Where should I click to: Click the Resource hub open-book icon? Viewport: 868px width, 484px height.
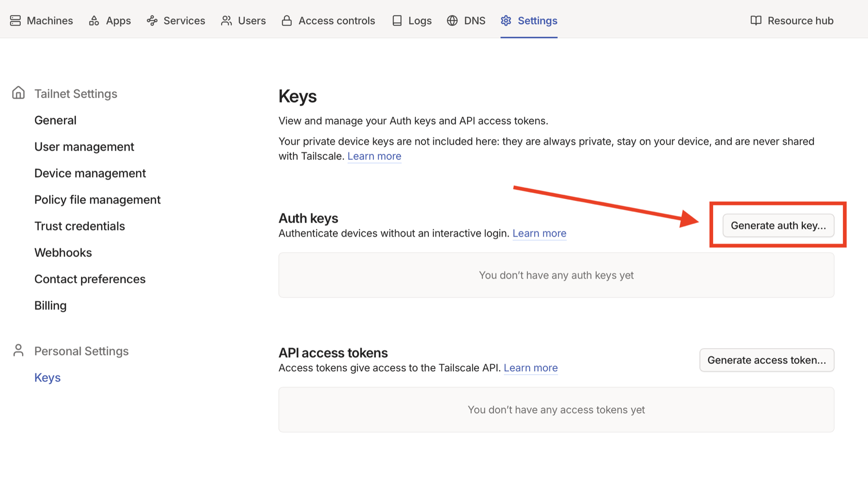[756, 20]
